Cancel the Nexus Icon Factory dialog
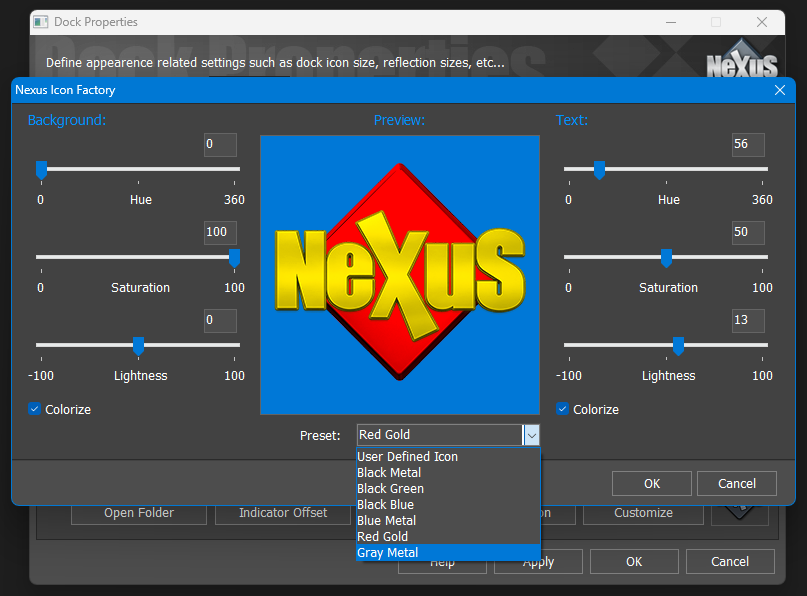Viewport: 807px width, 596px height. (737, 484)
